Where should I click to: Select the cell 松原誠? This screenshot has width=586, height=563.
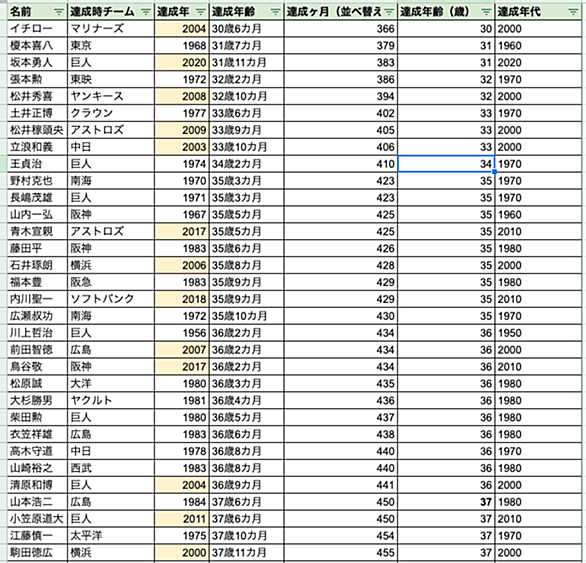[x=37, y=384]
